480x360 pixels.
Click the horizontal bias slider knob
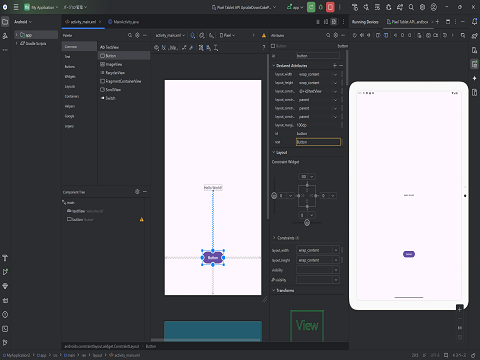point(307,223)
